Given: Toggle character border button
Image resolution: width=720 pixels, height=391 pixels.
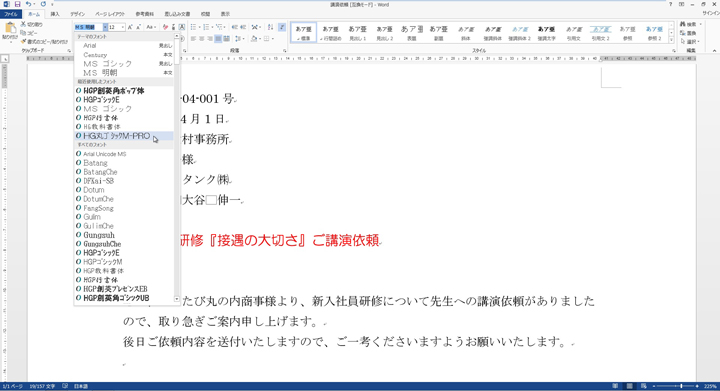Looking at the screenshot, I should click(x=182, y=28).
